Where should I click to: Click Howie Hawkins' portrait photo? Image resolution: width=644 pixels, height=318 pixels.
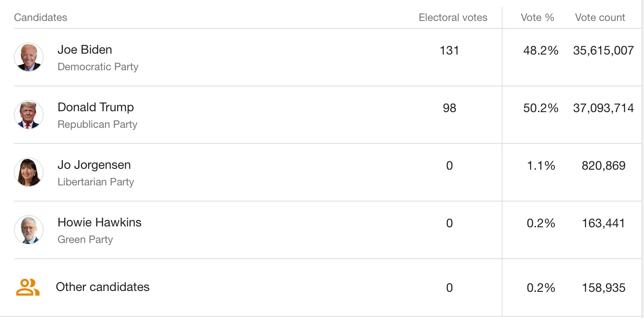[29, 230]
